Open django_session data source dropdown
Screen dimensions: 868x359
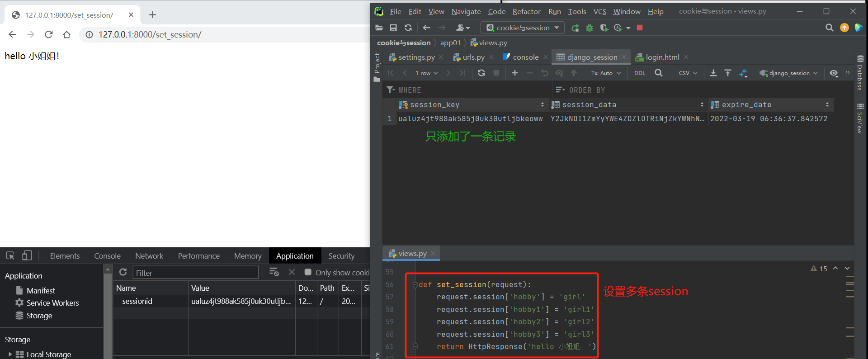coord(789,73)
